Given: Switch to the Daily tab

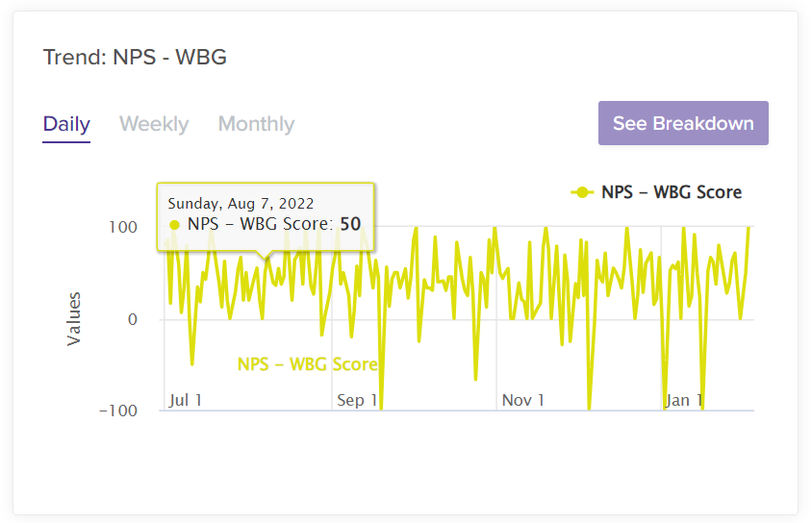Looking at the screenshot, I should pyautogui.click(x=66, y=124).
